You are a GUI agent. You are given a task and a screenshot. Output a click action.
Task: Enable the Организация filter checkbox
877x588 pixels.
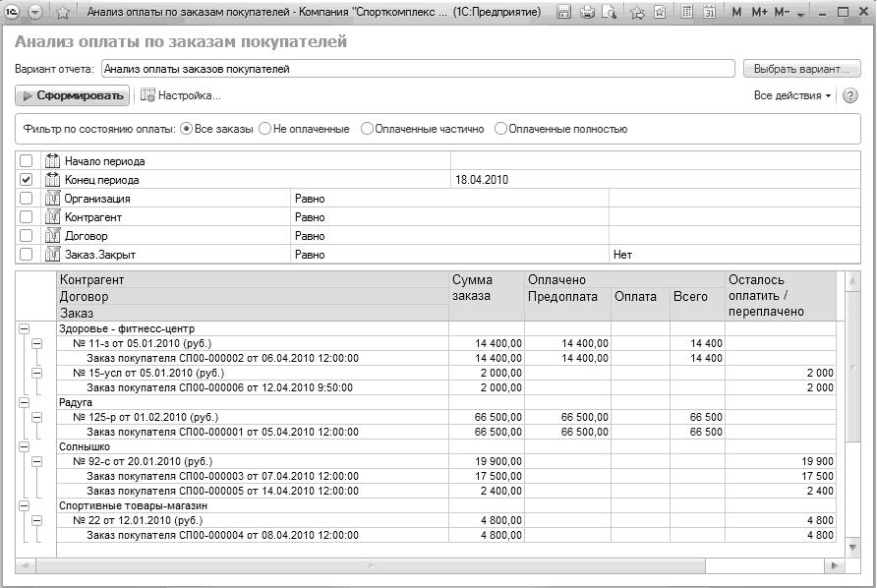27,199
